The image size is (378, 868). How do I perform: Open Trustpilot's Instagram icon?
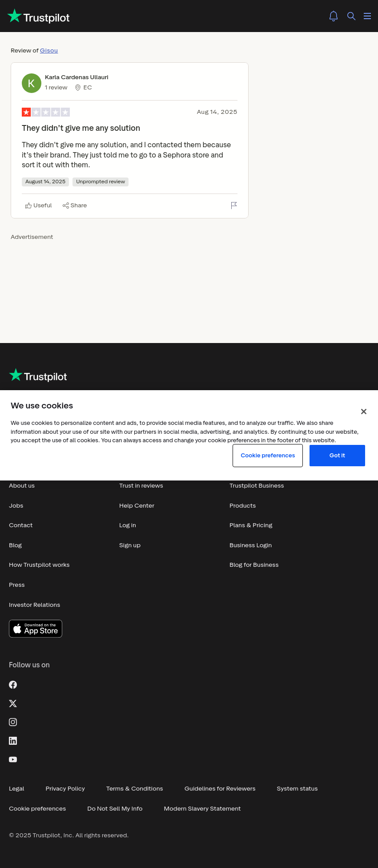click(x=13, y=722)
